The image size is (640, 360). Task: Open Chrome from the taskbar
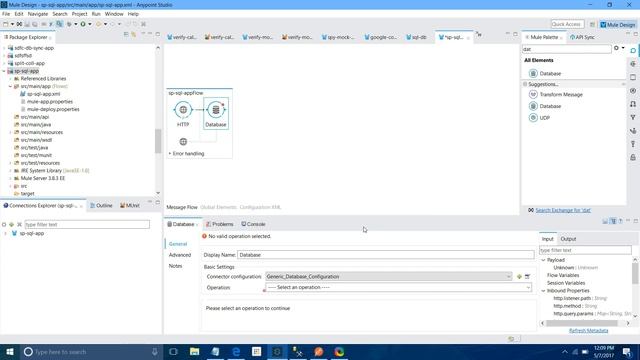tap(339, 352)
